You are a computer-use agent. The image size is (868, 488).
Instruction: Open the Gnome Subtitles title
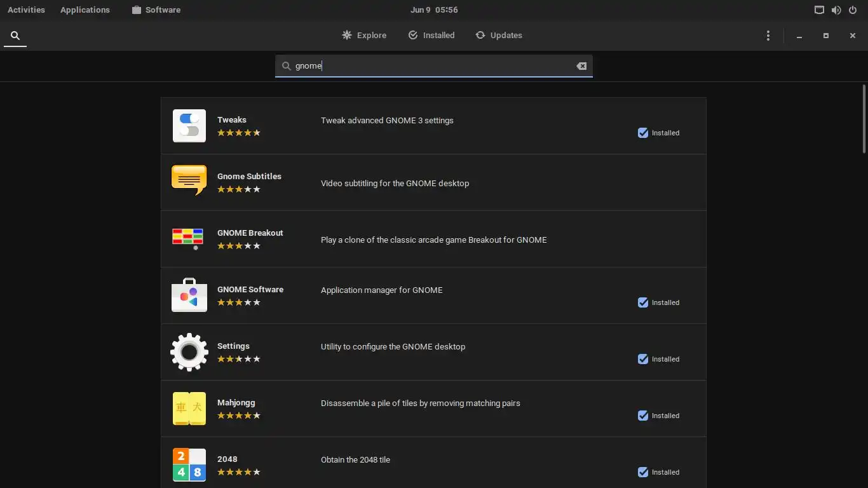click(x=249, y=176)
